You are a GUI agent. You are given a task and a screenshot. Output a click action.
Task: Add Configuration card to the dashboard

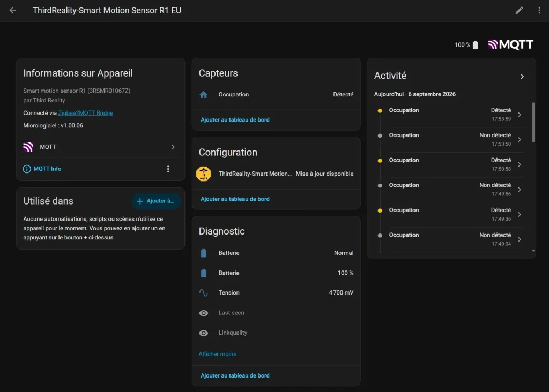(x=235, y=199)
